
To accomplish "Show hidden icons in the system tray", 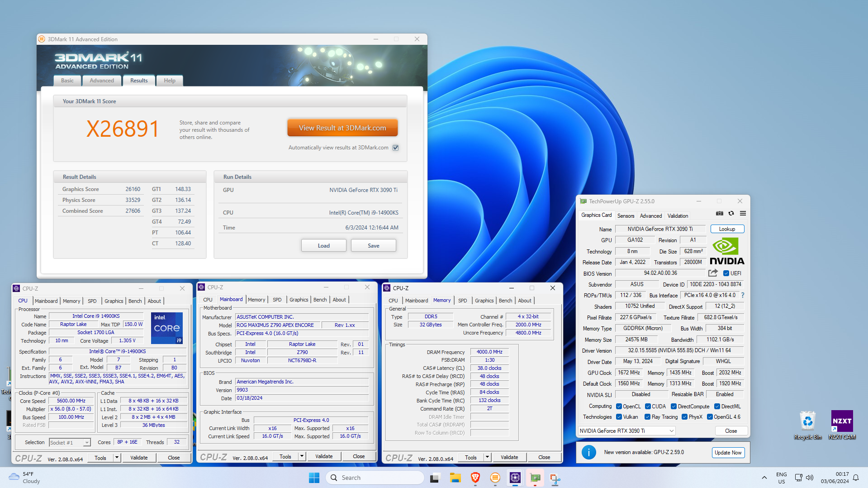I will [764, 478].
